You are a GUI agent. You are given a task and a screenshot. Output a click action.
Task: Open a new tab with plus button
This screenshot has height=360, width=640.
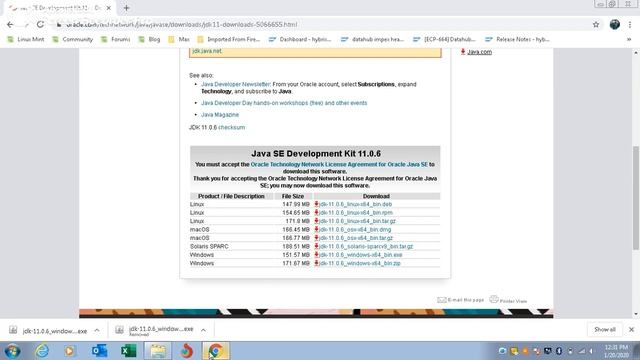pyautogui.click(x=126, y=8)
